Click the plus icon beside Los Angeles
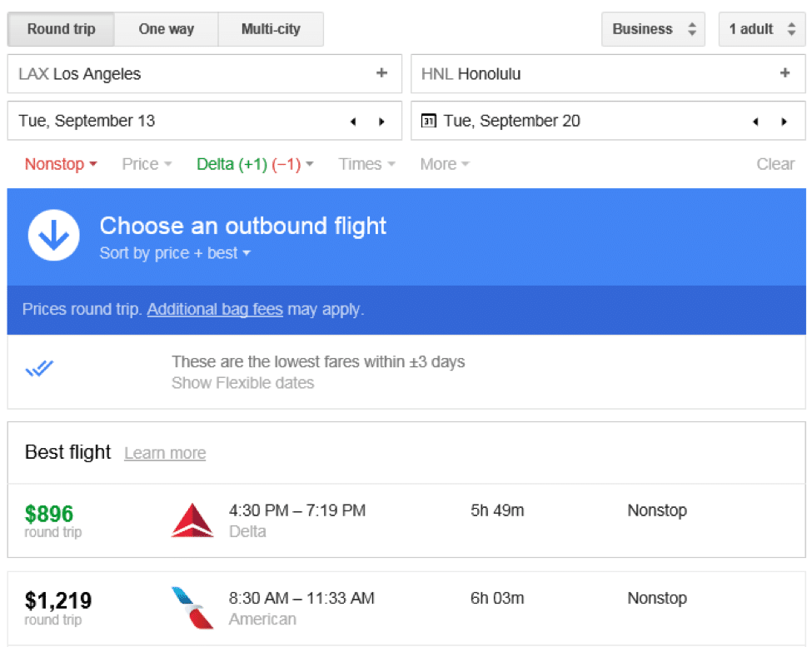Image resolution: width=812 pixels, height=647 pixels. click(x=381, y=73)
